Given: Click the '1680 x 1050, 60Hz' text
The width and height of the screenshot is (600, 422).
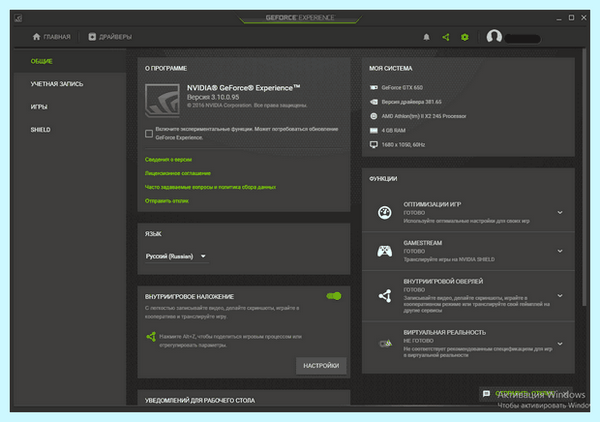Looking at the screenshot, I should coord(403,145).
